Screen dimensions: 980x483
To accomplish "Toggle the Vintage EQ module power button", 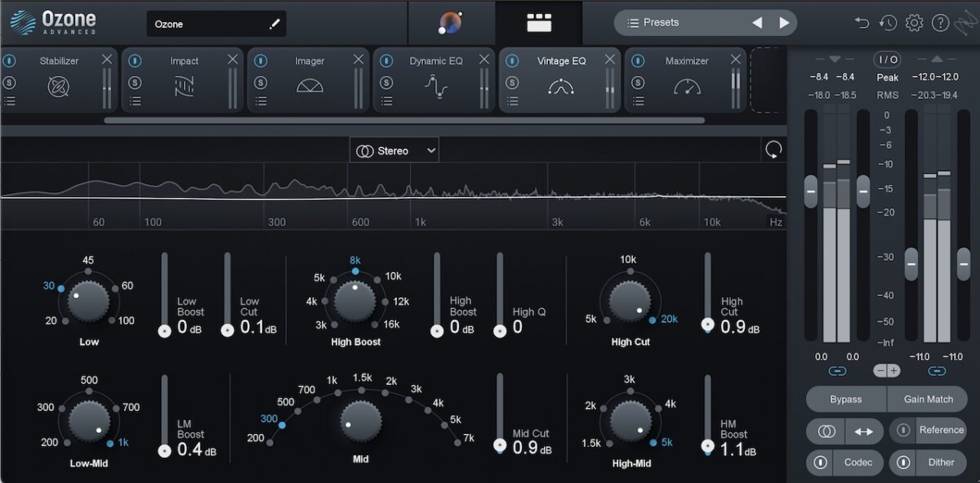I will click(512, 60).
